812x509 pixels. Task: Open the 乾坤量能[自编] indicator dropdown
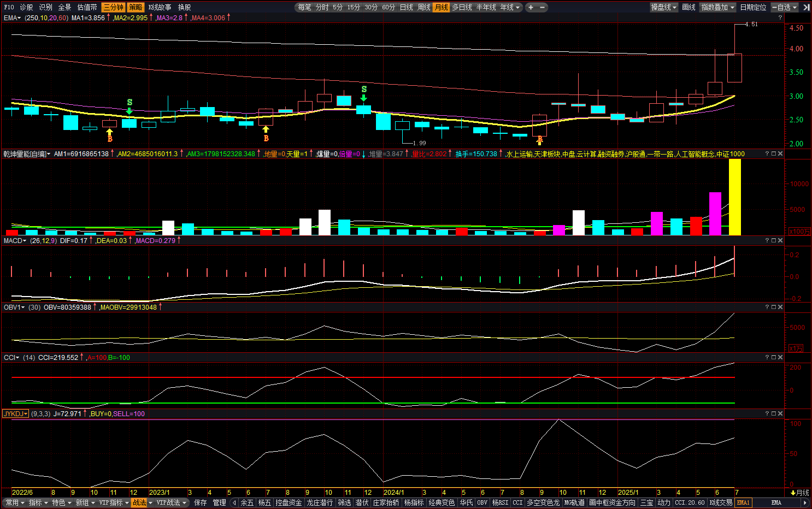tap(27, 154)
